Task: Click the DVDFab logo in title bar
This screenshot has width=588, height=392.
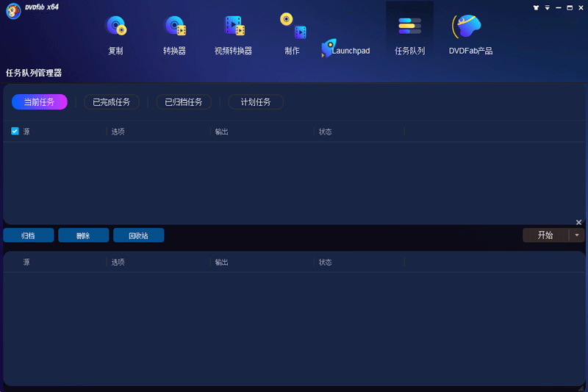Action: coord(13,11)
